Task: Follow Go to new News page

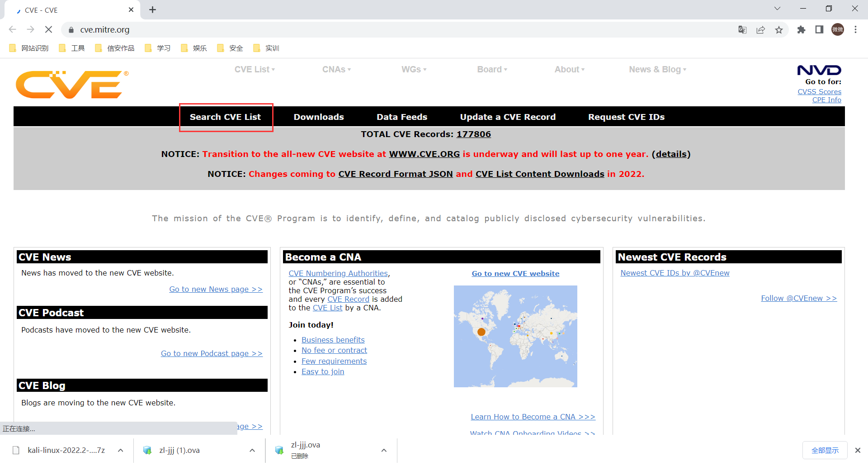Action: [x=216, y=290]
